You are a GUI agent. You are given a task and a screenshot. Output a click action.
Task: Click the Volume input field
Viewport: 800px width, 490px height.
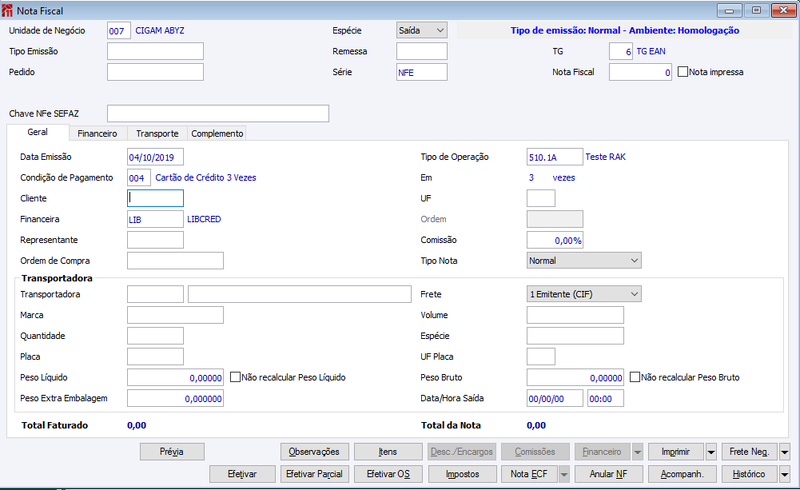[575, 315]
